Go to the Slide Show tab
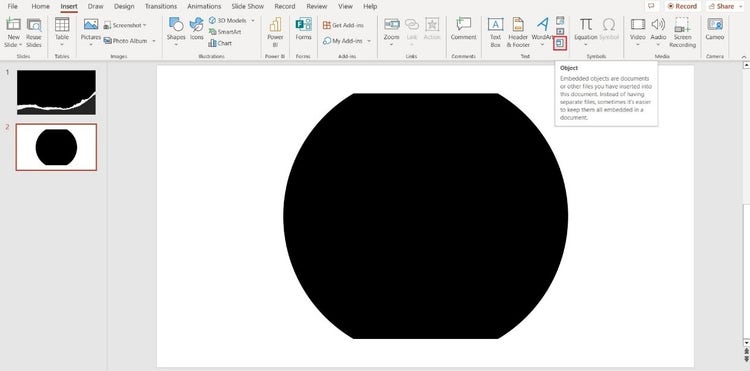750x371 pixels. pyautogui.click(x=248, y=6)
